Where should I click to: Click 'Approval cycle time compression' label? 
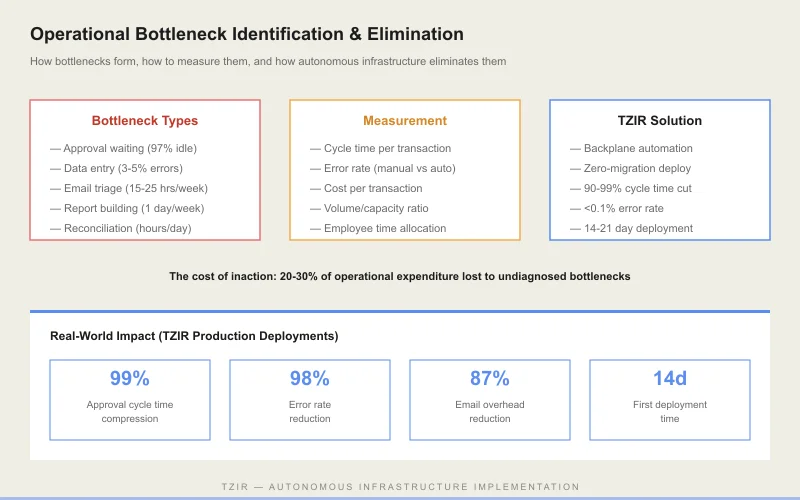[130, 412]
